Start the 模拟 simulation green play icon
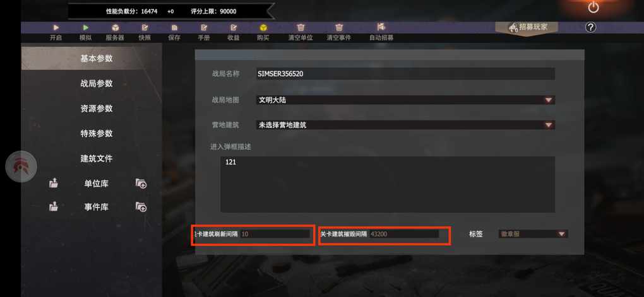Image resolution: width=644 pixels, height=297 pixels. pyautogui.click(x=86, y=28)
